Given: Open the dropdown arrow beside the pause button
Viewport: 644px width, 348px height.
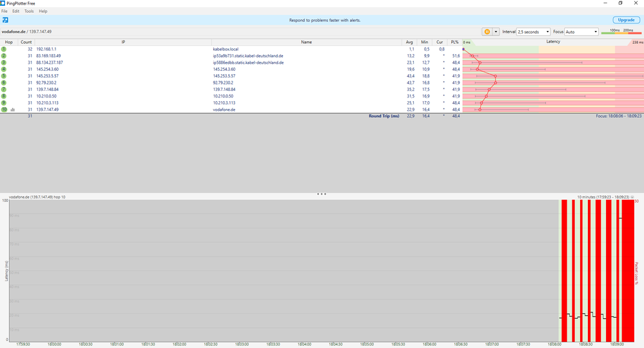Looking at the screenshot, I should click(x=496, y=32).
